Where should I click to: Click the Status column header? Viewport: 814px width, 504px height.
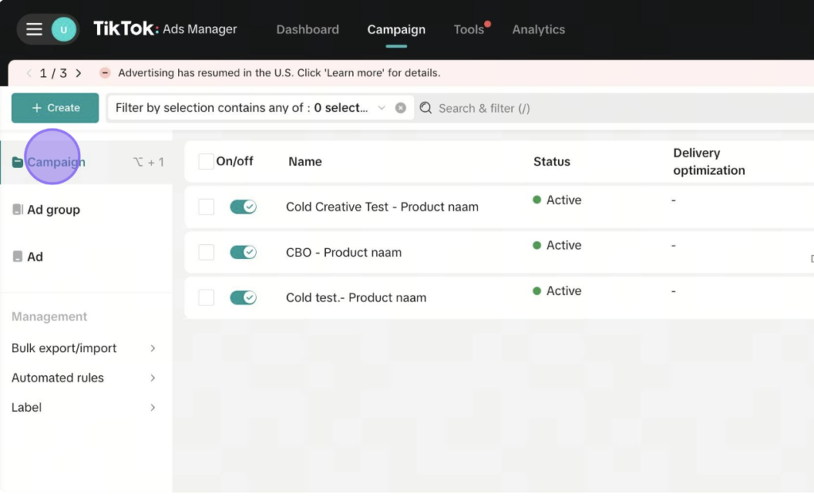[x=552, y=161]
